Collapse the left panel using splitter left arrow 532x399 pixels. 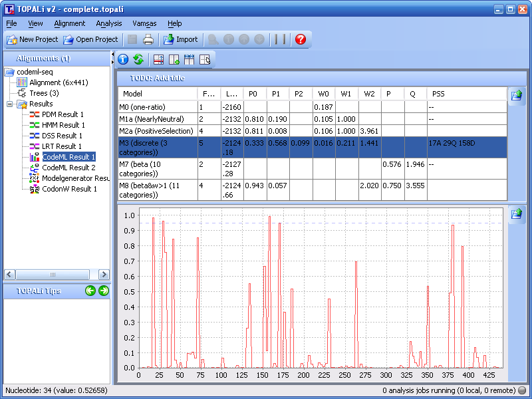coord(112,55)
